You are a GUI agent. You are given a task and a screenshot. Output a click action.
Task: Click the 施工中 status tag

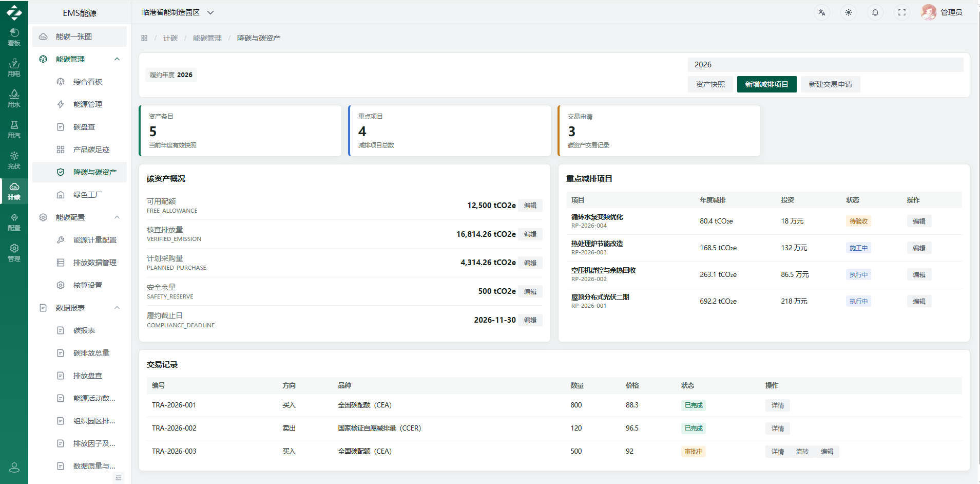(858, 248)
